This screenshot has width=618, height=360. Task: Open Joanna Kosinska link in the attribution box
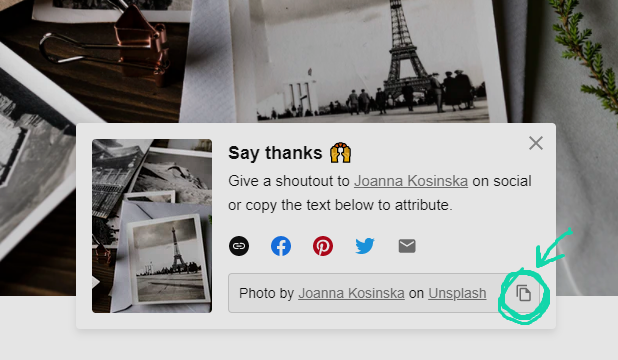point(351,293)
